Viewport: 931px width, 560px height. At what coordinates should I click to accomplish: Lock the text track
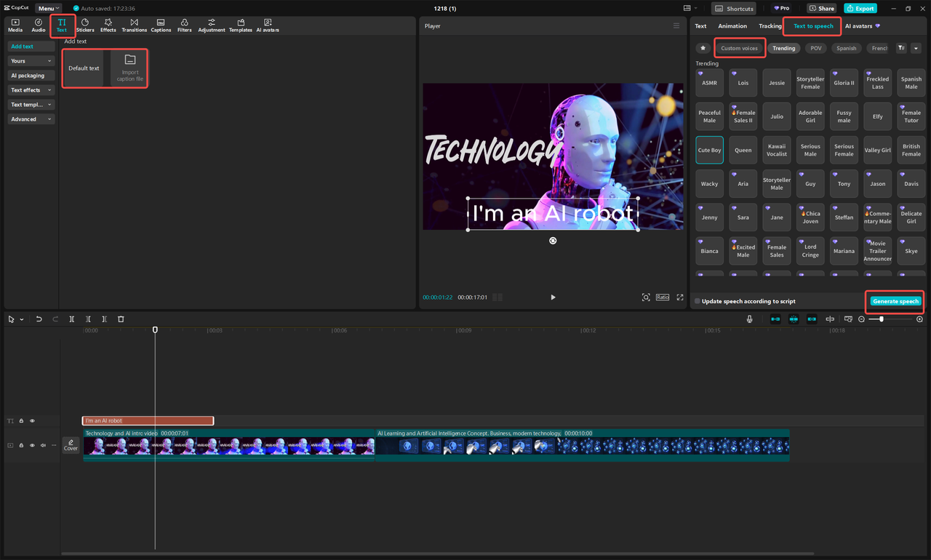point(21,421)
